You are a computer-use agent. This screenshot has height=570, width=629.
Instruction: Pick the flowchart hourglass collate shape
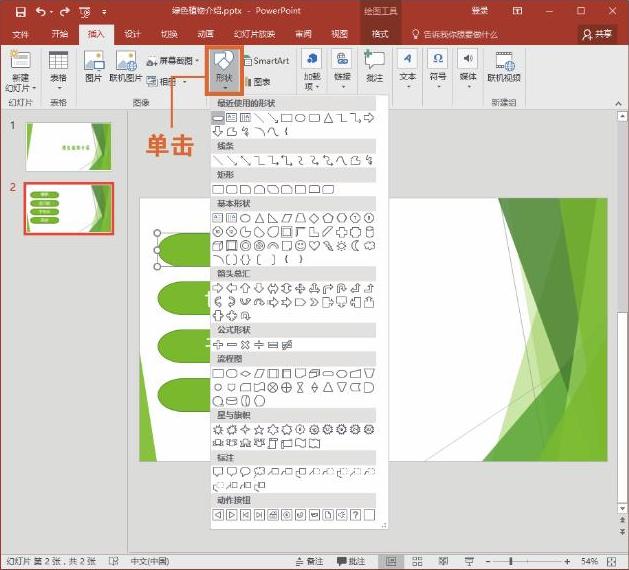tap(300, 387)
